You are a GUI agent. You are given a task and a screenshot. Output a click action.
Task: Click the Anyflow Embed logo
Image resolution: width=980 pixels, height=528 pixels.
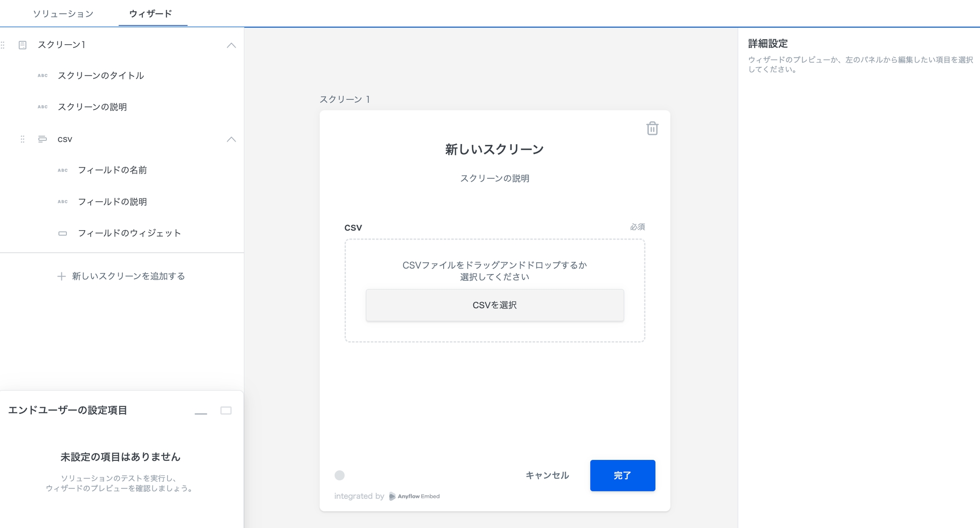coord(414,496)
